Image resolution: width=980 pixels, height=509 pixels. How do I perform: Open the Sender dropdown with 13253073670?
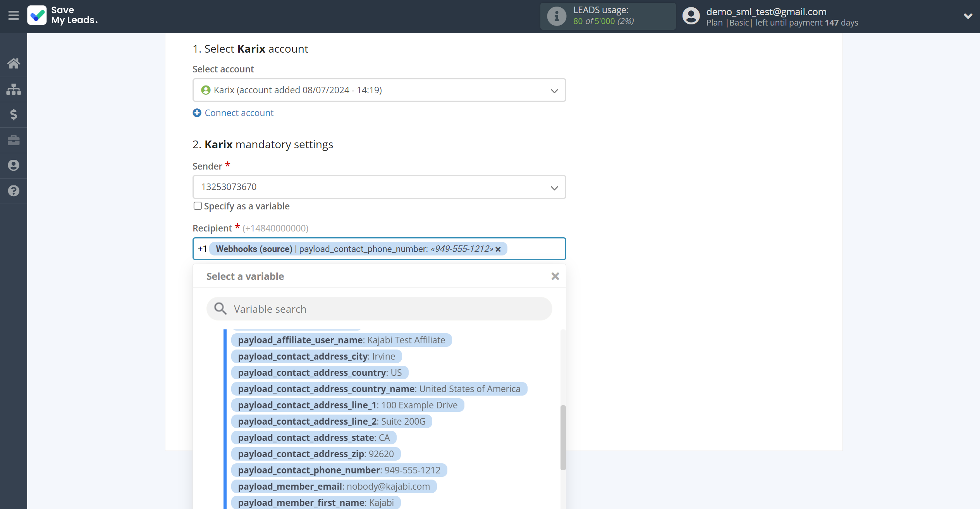coord(379,187)
